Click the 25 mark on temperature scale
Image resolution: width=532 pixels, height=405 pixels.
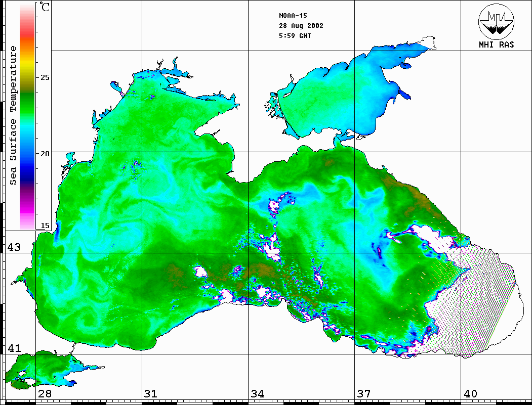pyautogui.click(x=45, y=77)
